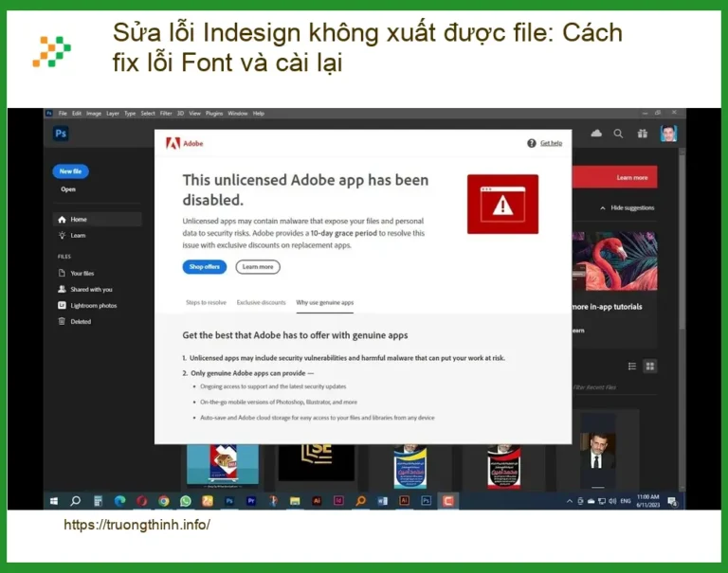Open the cloud documents status icon
Viewport: 728px width, 573px height.
click(596, 134)
